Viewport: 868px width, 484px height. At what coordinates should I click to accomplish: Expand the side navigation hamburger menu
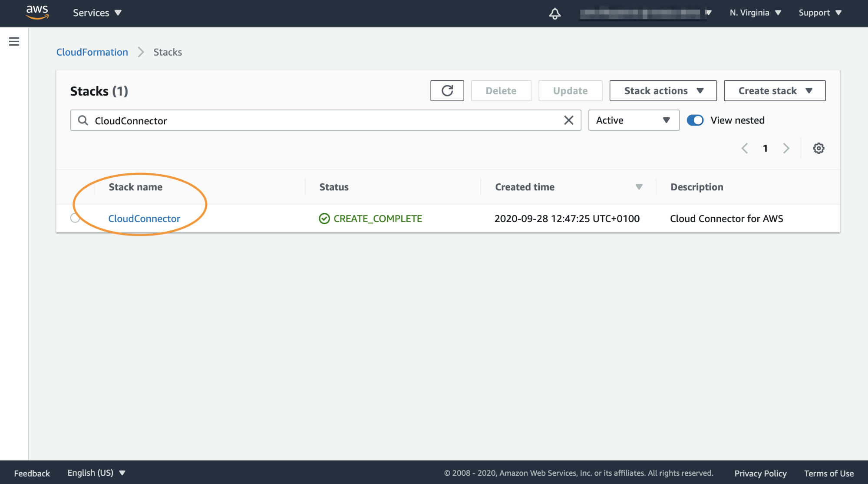tap(14, 41)
